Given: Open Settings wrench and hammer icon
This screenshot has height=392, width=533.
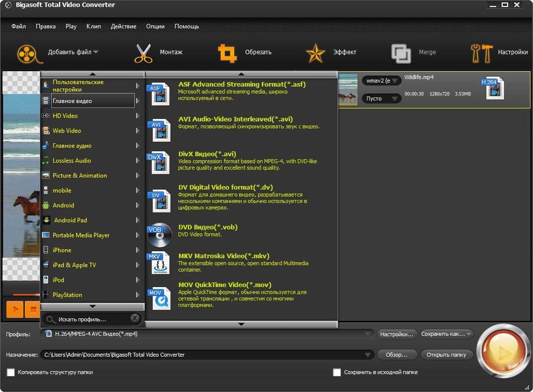Looking at the screenshot, I should tap(482, 53).
